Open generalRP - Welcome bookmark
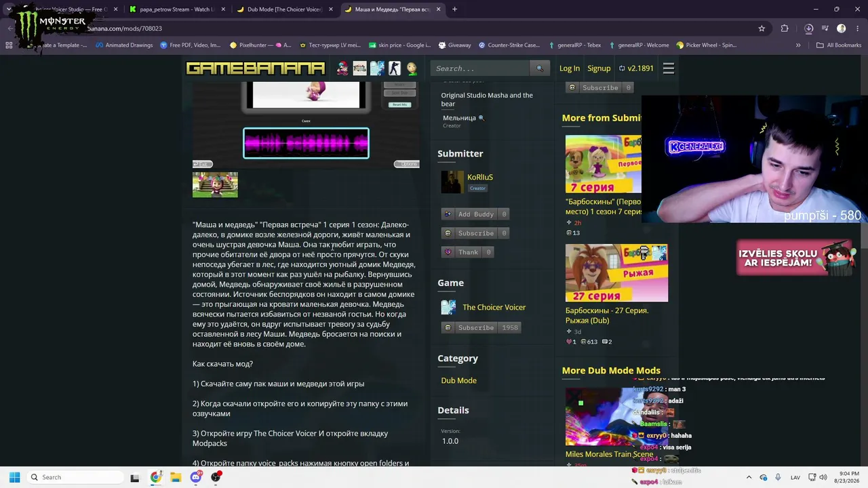 639,45
